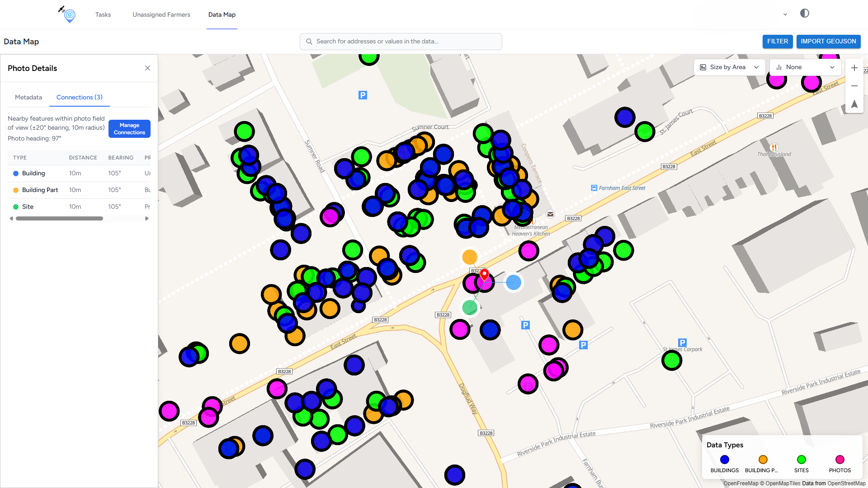The height and width of the screenshot is (488, 868).
Task: Toggle Sites data type in legend
Action: coord(801,460)
